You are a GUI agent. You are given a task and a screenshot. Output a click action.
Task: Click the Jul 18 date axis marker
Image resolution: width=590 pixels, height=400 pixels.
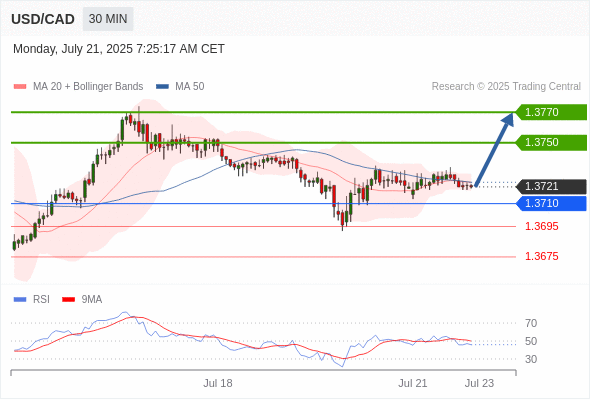pyautogui.click(x=218, y=383)
